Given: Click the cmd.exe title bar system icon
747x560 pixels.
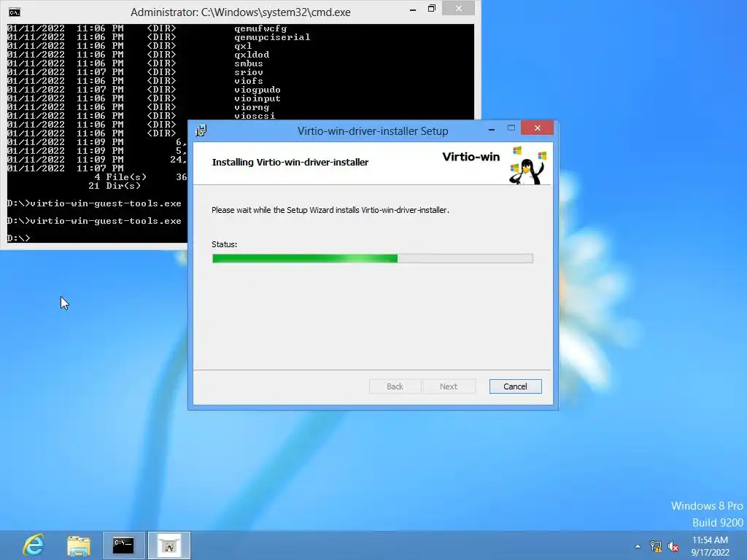Looking at the screenshot, I should [x=15, y=12].
